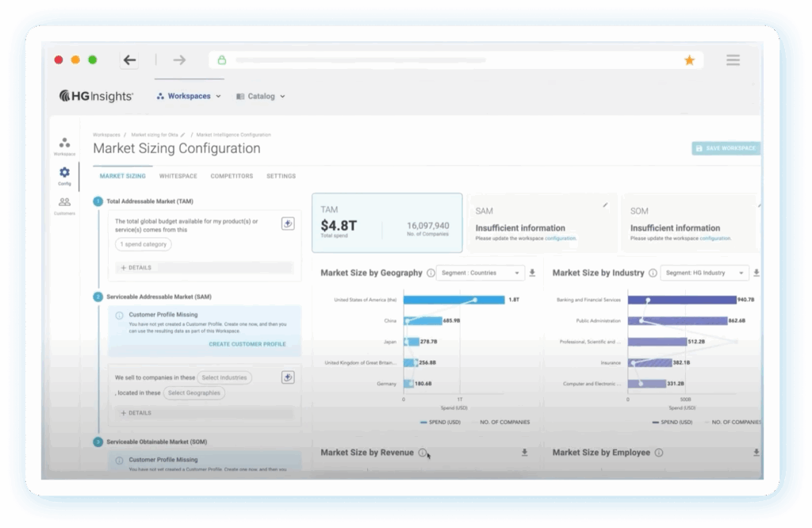
Task: Click info icon next to Market Size by Employee
Action: coord(659,453)
